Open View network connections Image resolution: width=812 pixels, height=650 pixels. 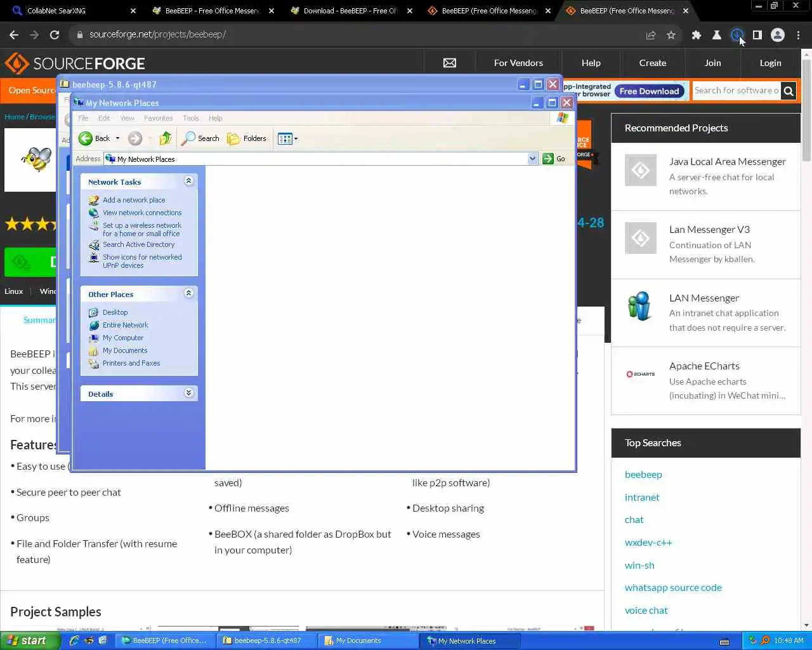click(142, 213)
